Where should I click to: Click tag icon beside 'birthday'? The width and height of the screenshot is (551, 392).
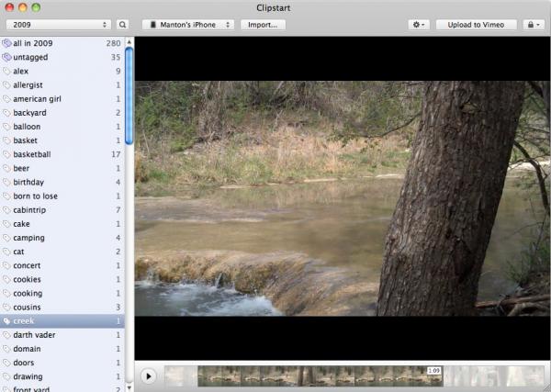coord(6,182)
